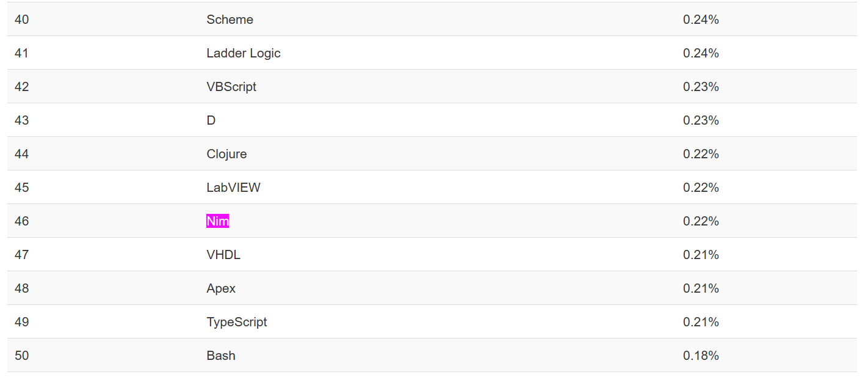Click the TypeScript language name
Screen dimensions: 868x377
(x=236, y=322)
